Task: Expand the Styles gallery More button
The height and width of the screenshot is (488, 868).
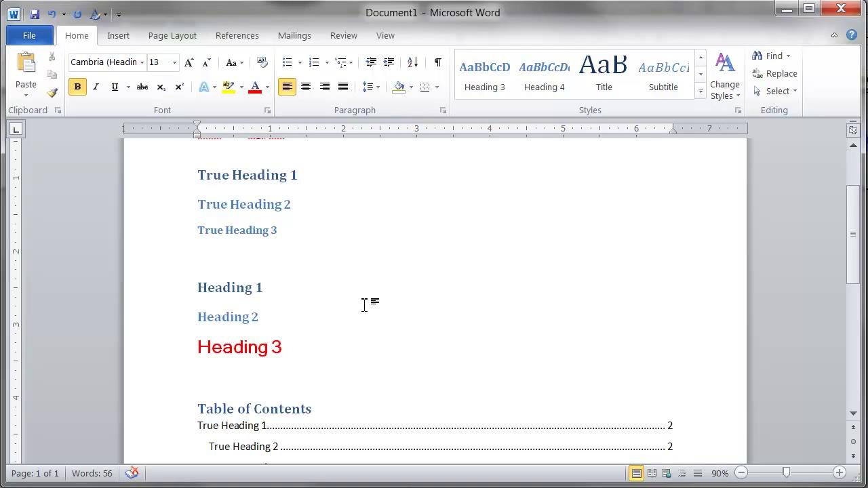Action: (701, 91)
